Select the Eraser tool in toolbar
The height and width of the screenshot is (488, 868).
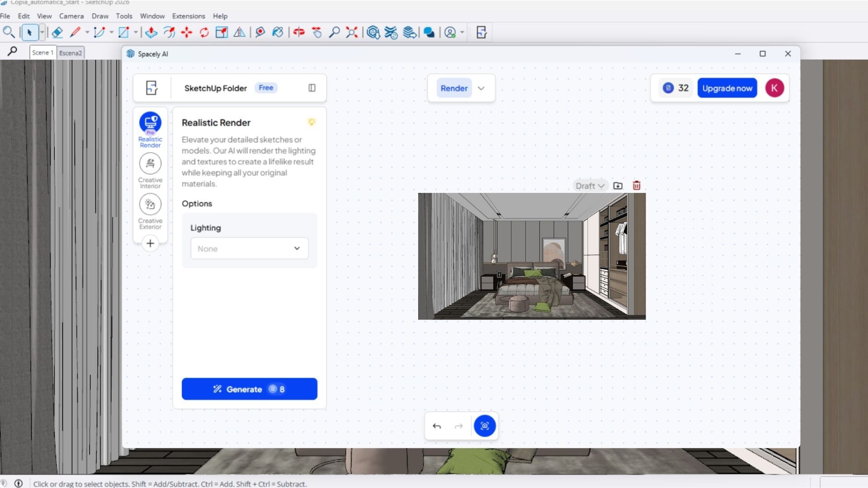click(57, 33)
